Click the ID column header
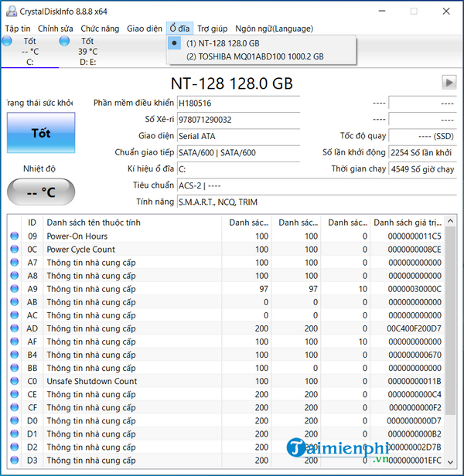The height and width of the screenshot is (476, 464). click(32, 223)
